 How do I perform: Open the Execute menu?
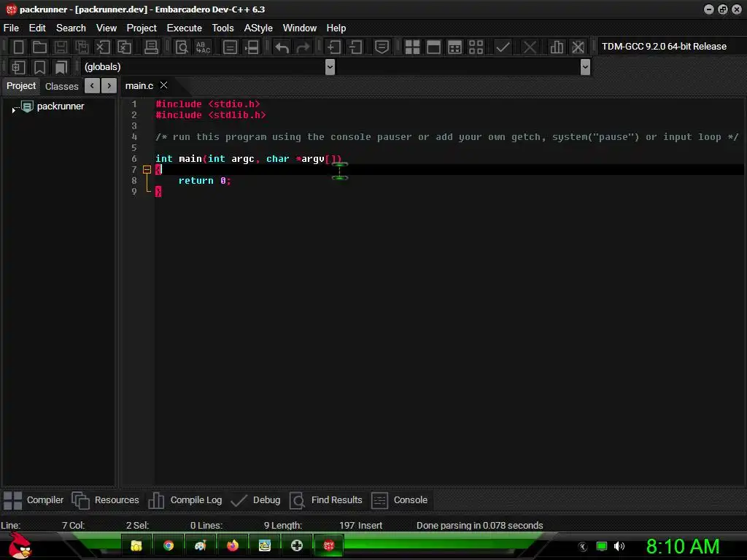tap(185, 28)
